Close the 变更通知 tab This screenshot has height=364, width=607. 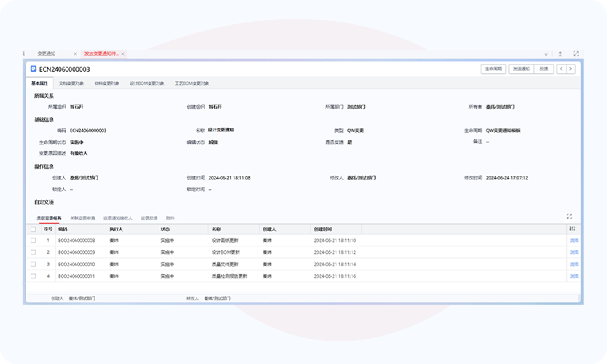click(x=75, y=54)
